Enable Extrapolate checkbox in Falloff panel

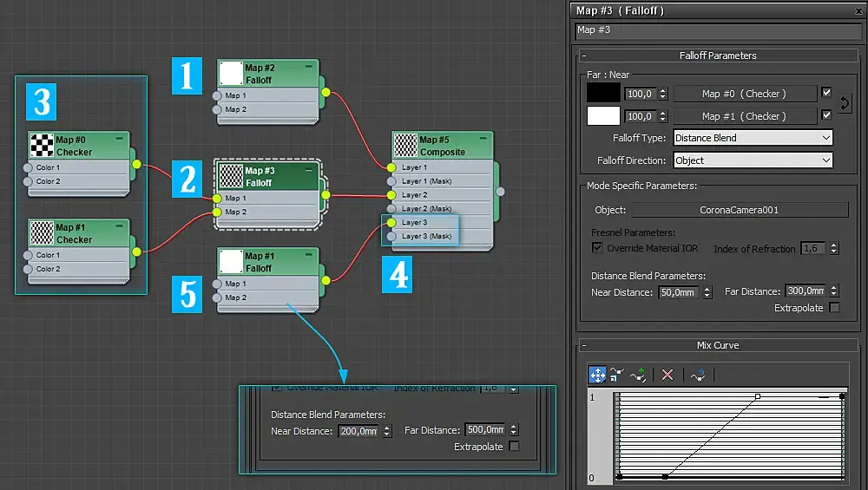[x=835, y=308]
